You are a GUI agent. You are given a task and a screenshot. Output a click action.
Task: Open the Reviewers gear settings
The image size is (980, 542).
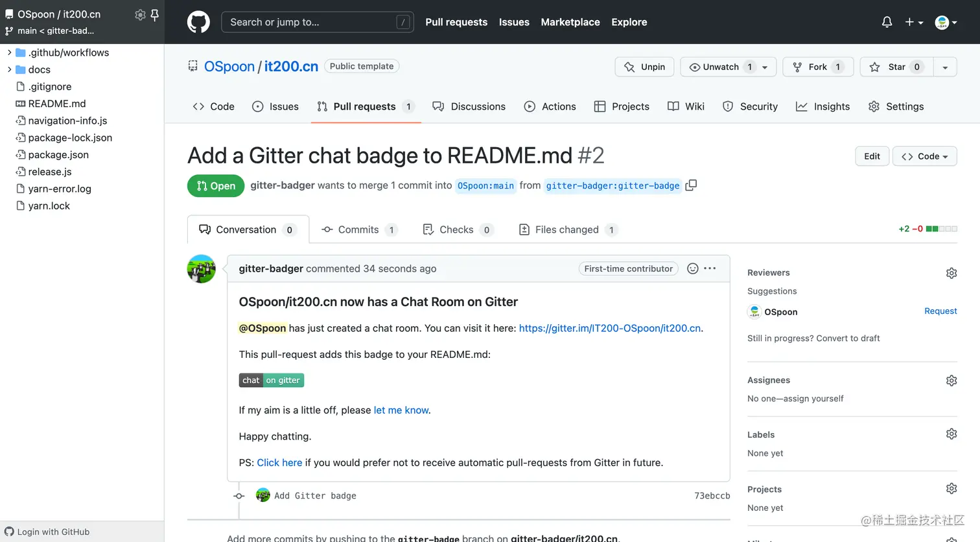pos(951,273)
